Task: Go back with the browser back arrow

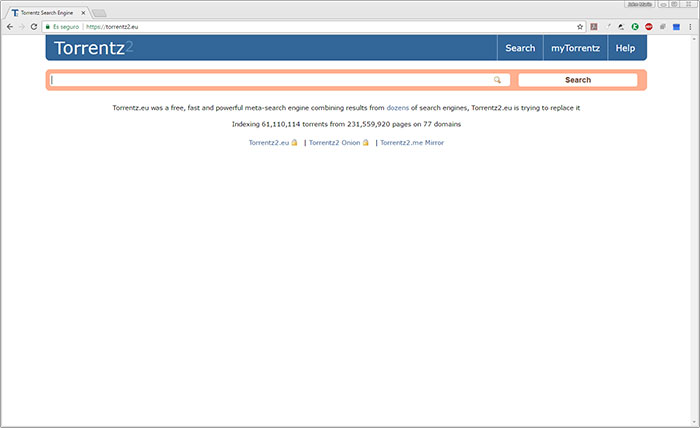Action: (x=10, y=27)
